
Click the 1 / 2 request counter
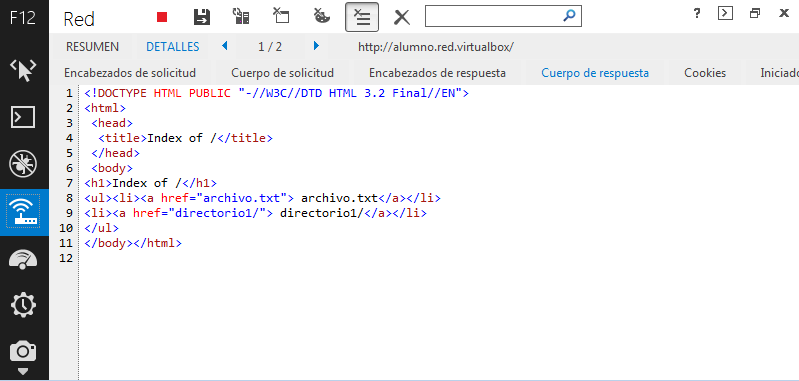270,47
